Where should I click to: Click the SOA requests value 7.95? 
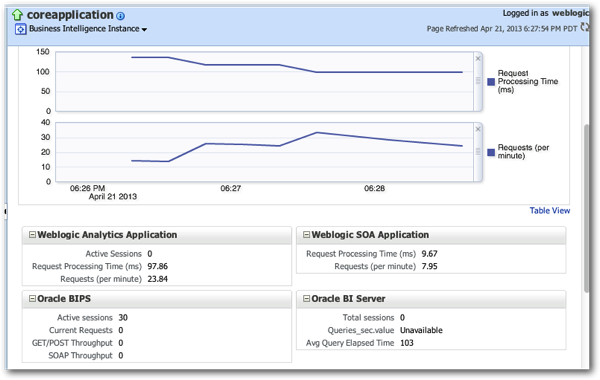coord(429,266)
